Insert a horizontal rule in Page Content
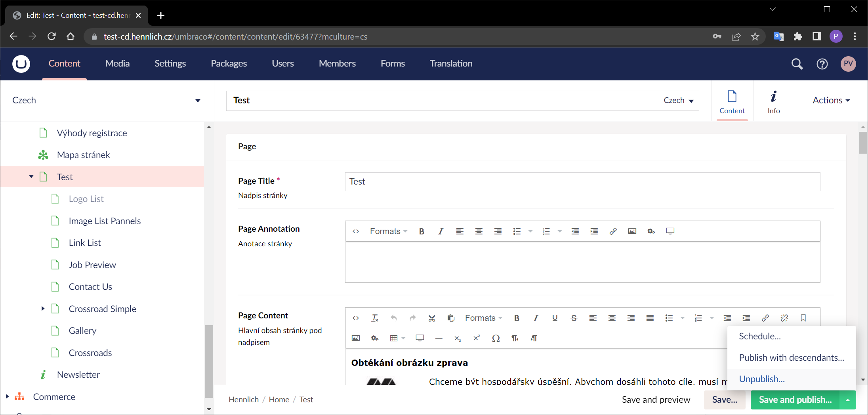 coord(439,338)
